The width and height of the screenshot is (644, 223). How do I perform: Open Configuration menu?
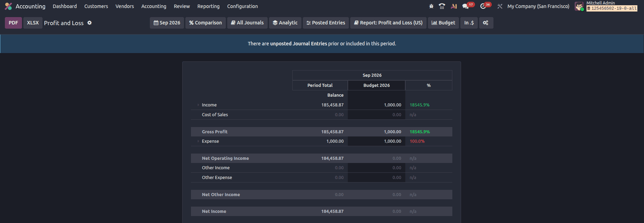[x=243, y=6]
